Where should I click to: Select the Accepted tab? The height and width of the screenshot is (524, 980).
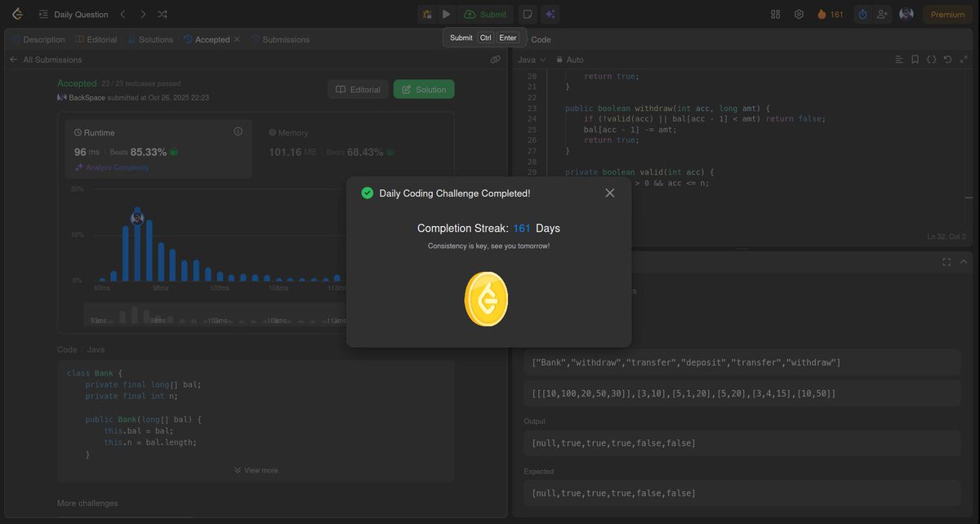(x=207, y=39)
